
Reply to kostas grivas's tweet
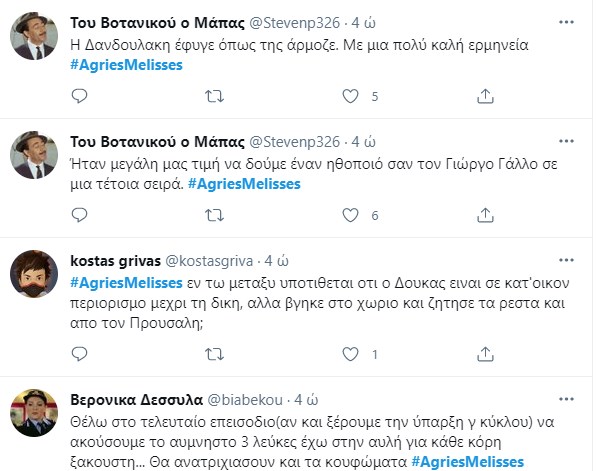click(x=82, y=355)
